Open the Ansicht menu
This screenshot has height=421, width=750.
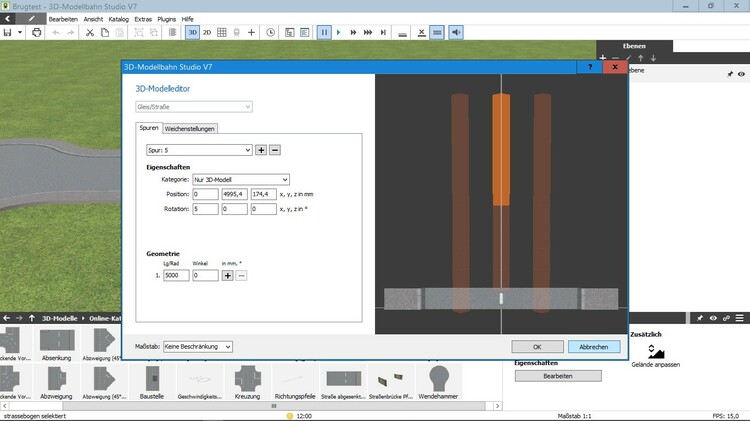click(93, 19)
